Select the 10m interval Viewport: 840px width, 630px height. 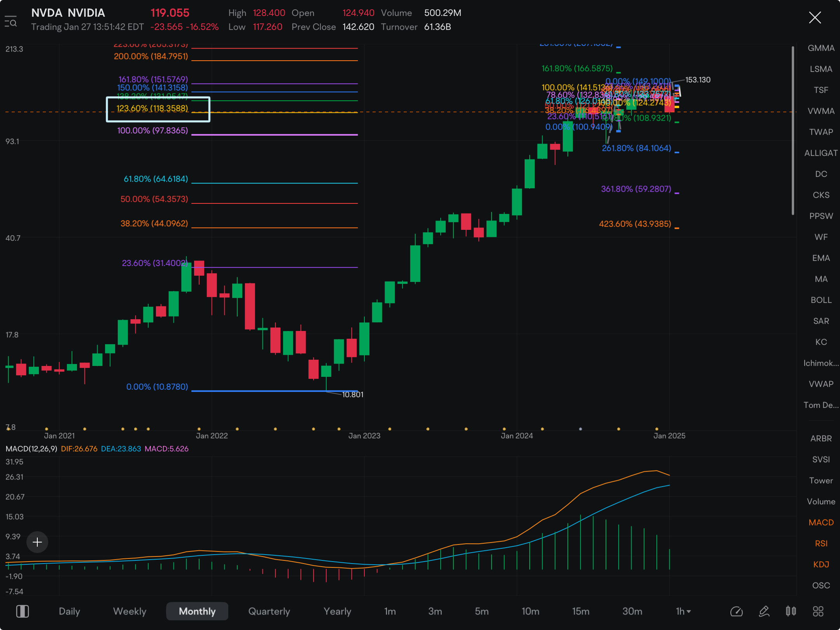(530, 611)
